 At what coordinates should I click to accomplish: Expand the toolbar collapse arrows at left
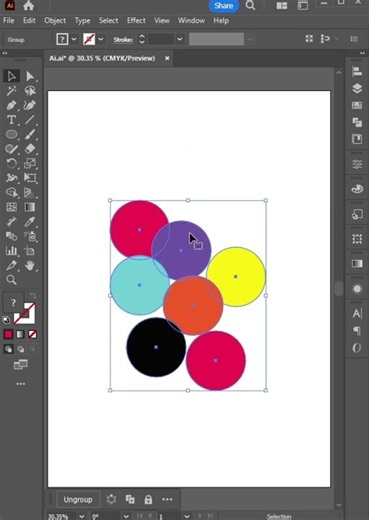[5, 53]
